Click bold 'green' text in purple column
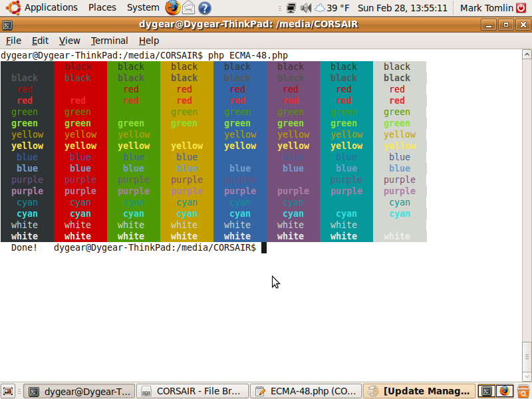532x399 pixels. (x=291, y=124)
